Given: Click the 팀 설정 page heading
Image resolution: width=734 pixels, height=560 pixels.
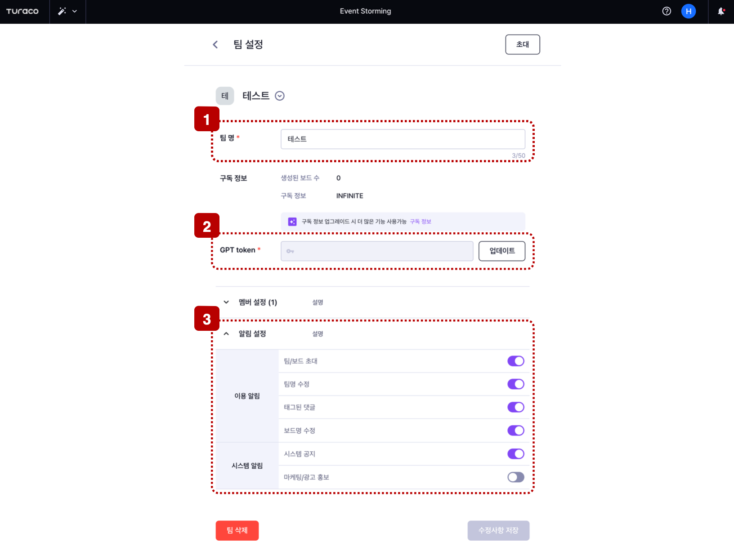Looking at the screenshot, I should [248, 44].
